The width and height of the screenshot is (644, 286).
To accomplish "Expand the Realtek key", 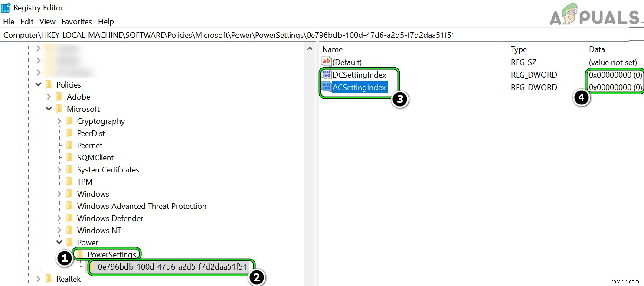I will point(38,279).
